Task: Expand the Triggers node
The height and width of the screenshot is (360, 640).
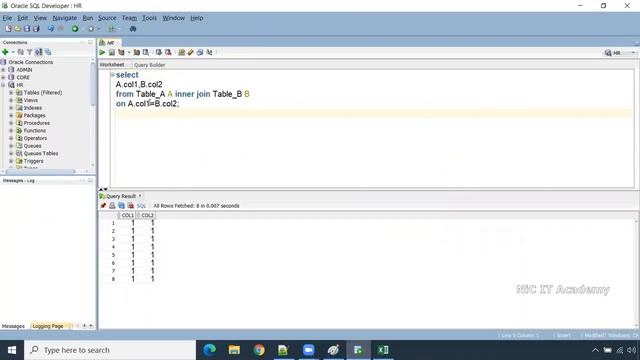Action: pos(11,161)
